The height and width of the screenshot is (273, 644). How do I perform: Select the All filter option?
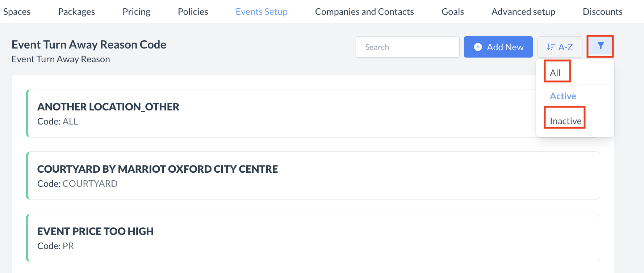(555, 73)
